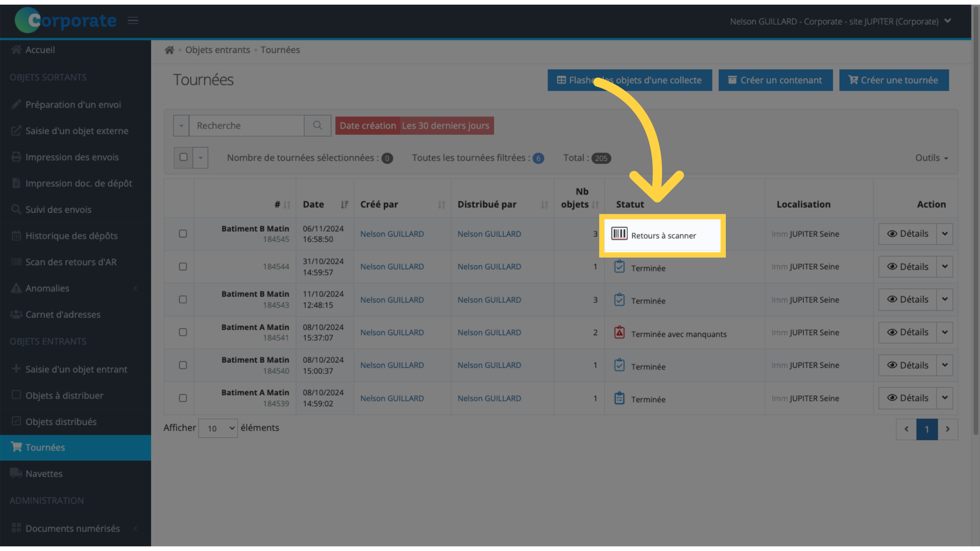Open the select-all dropdown arrow
The width and height of the screenshot is (980, 551).
pos(201,158)
